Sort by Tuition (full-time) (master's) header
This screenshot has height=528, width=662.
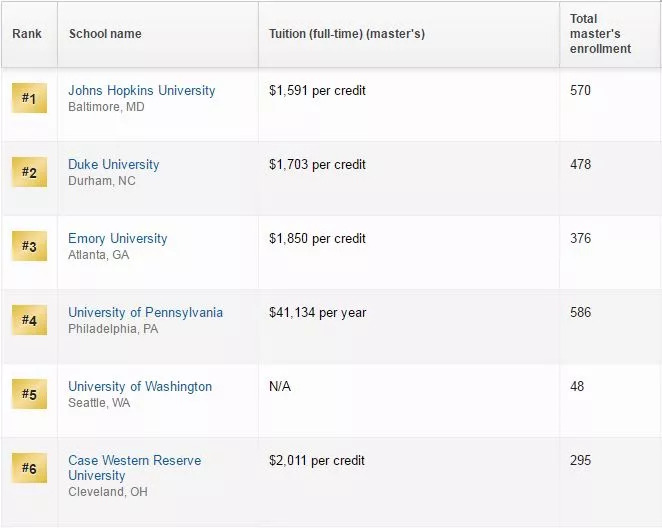click(x=347, y=34)
